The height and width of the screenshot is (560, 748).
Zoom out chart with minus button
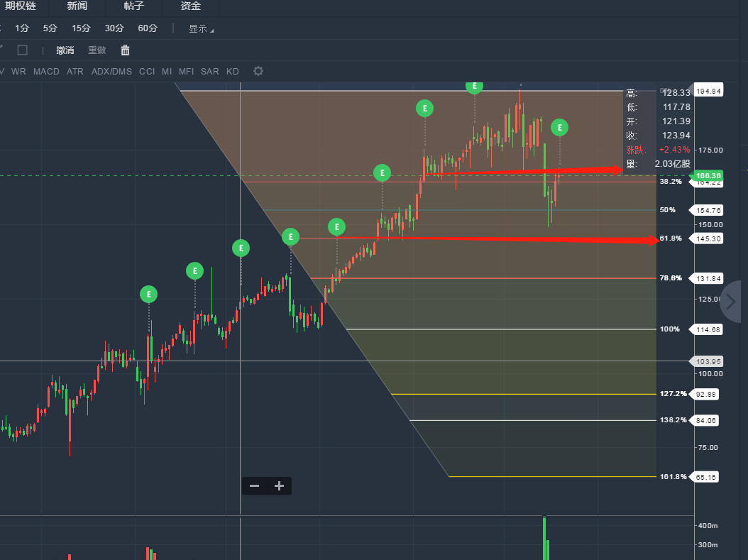[254, 486]
